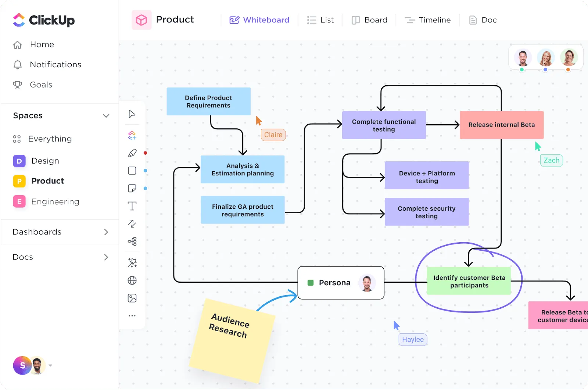Open Home in sidebar
The image size is (588, 390).
point(42,44)
